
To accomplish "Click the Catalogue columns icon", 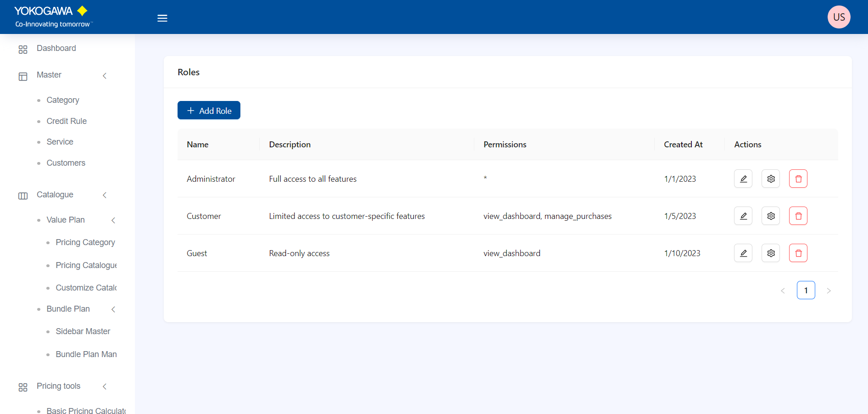I will tap(23, 196).
